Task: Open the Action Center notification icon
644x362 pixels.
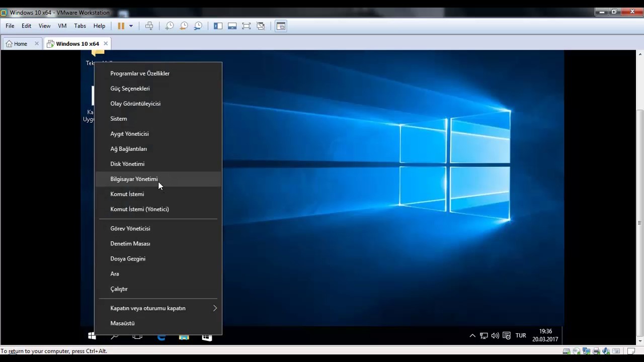Action: click(507, 336)
